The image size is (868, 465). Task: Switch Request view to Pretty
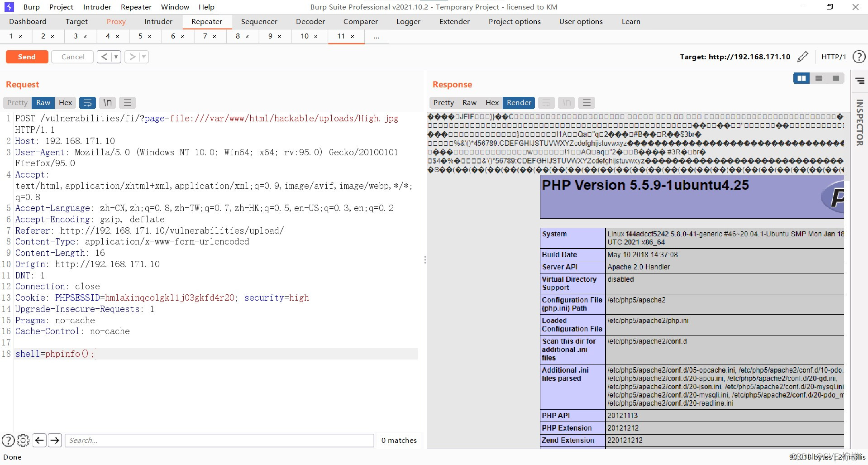(x=18, y=103)
